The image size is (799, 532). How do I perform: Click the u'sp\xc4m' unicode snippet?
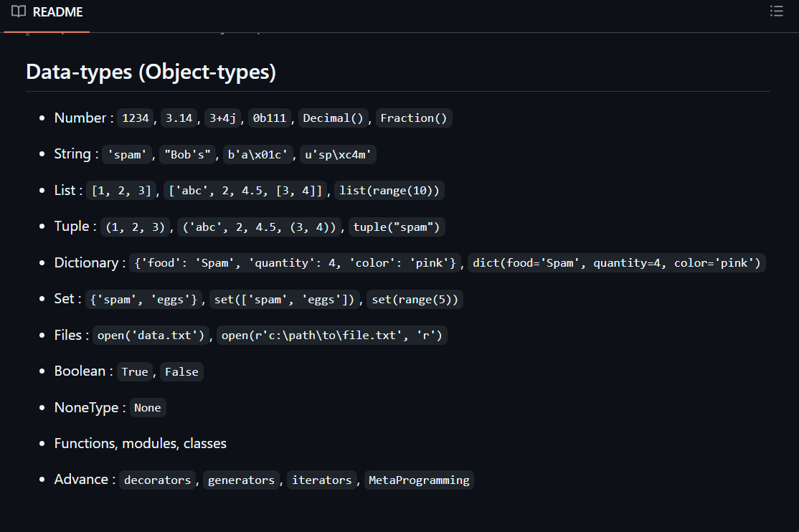339,154
